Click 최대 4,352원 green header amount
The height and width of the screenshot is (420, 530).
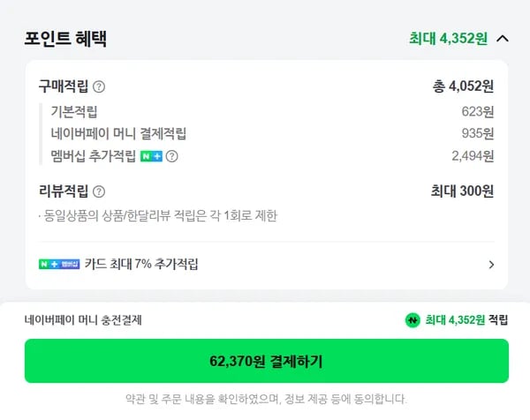[448, 39]
